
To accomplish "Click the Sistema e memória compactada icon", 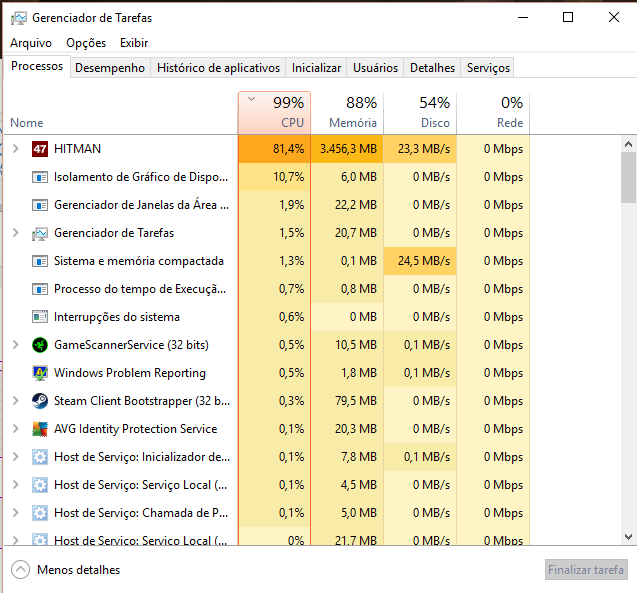I will coord(40,261).
